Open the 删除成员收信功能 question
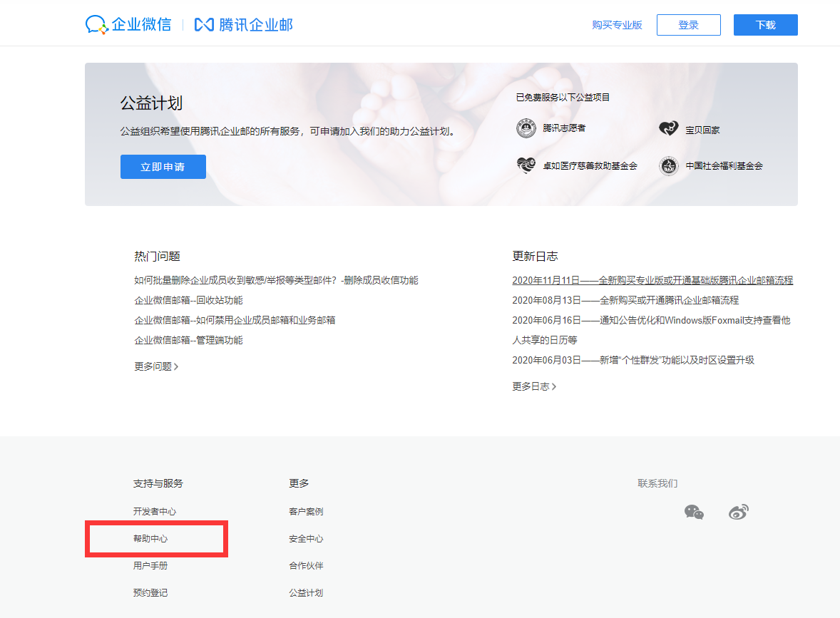 click(x=276, y=280)
